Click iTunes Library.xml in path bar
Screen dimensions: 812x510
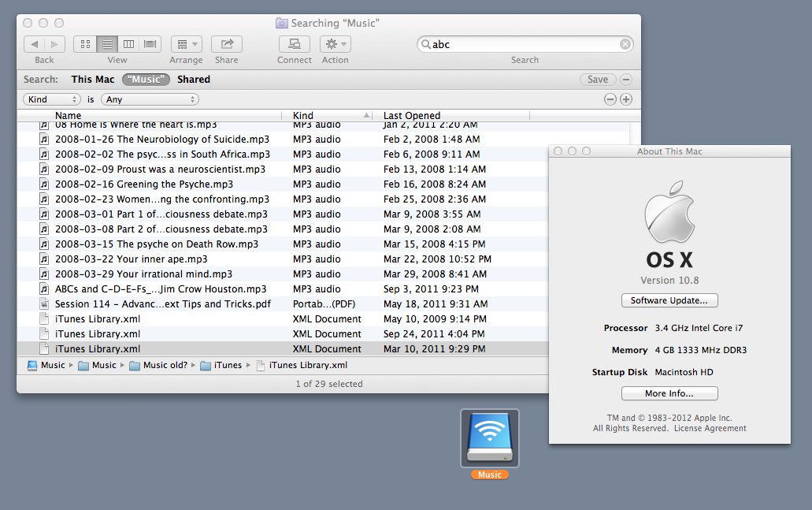[302, 366]
